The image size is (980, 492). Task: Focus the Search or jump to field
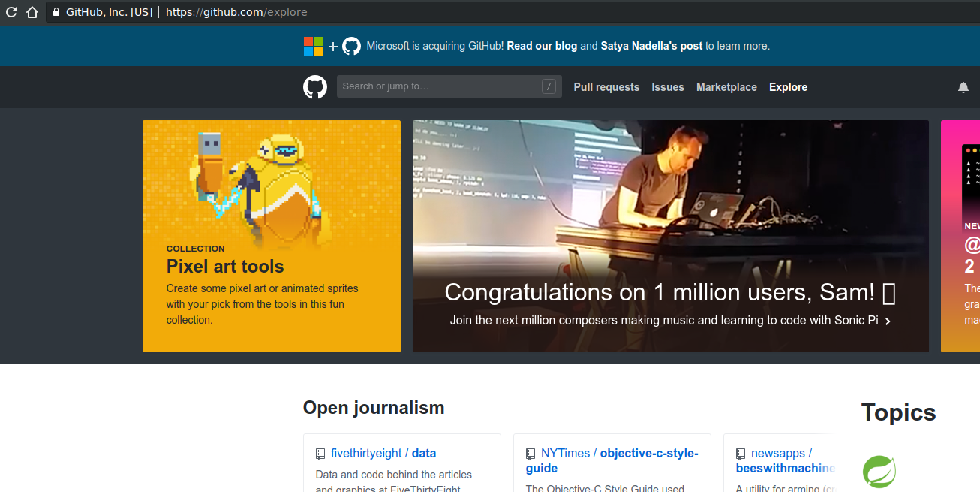[449, 86]
